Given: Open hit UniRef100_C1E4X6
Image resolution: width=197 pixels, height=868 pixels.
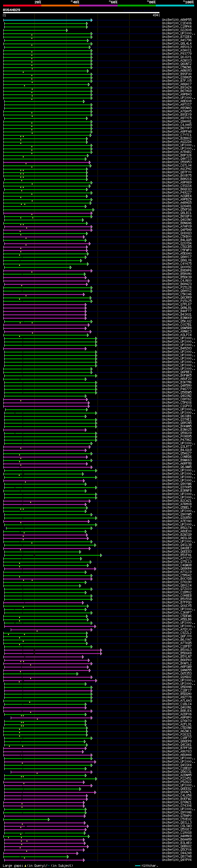Looking at the screenshot, I should tap(177, 24).
